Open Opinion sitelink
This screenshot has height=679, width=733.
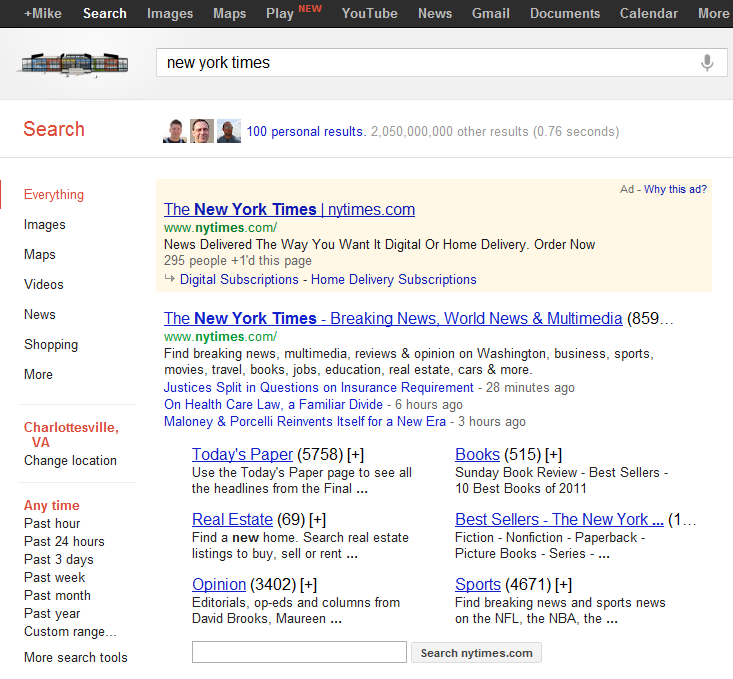(x=219, y=585)
